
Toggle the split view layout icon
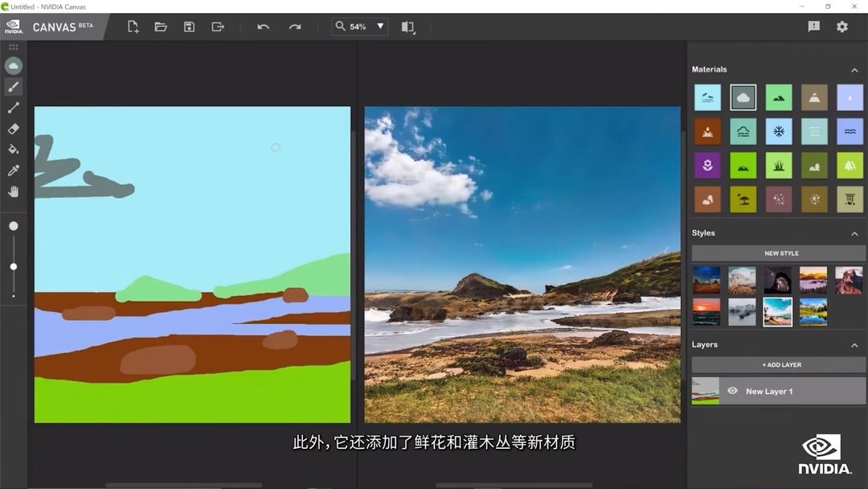point(408,27)
